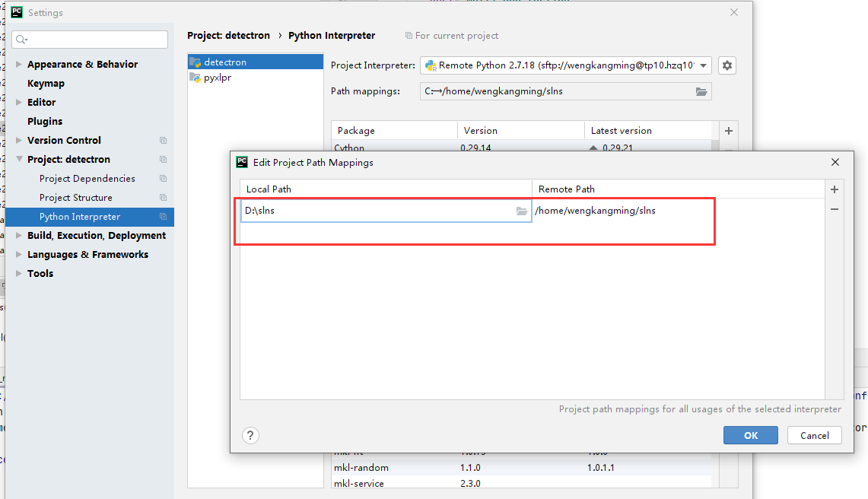This screenshot has height=499, width=868.
Task: Open Plugins settings
Action: pyautogui.click(x=45, y=121)
